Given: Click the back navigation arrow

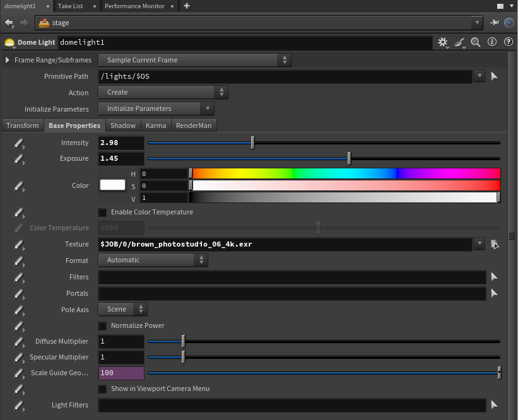Looking at the screenshot, I should click(x=9, y=22).
